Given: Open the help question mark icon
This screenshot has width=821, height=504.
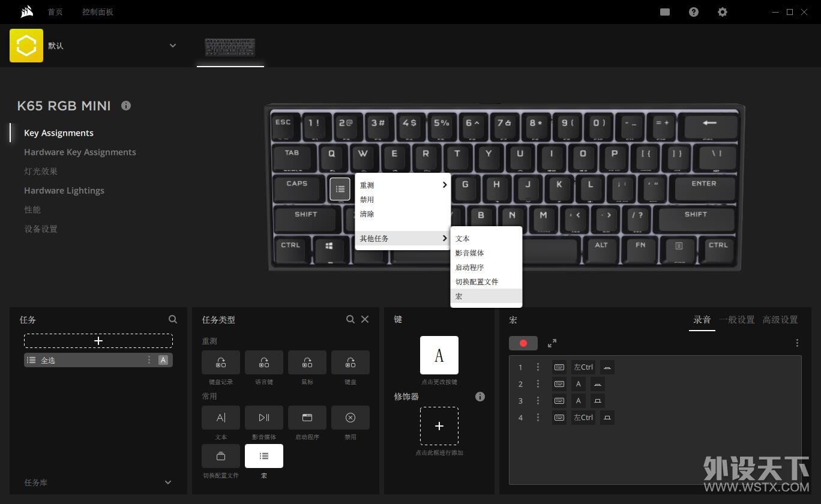Looking at the screenshot, I should click(x=694, y=12).
